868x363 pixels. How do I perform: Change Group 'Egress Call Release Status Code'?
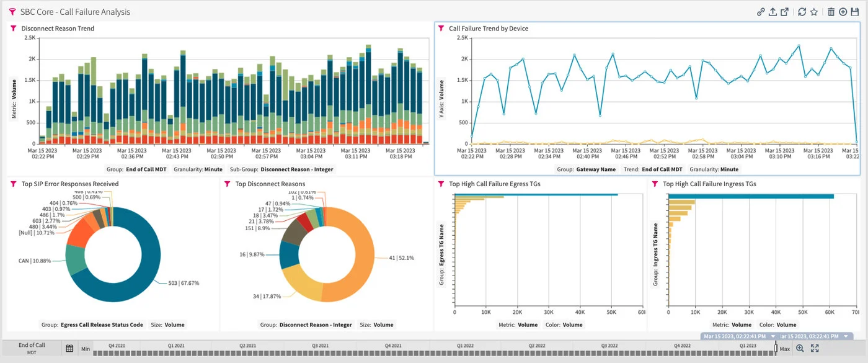[x=102, y=325]
